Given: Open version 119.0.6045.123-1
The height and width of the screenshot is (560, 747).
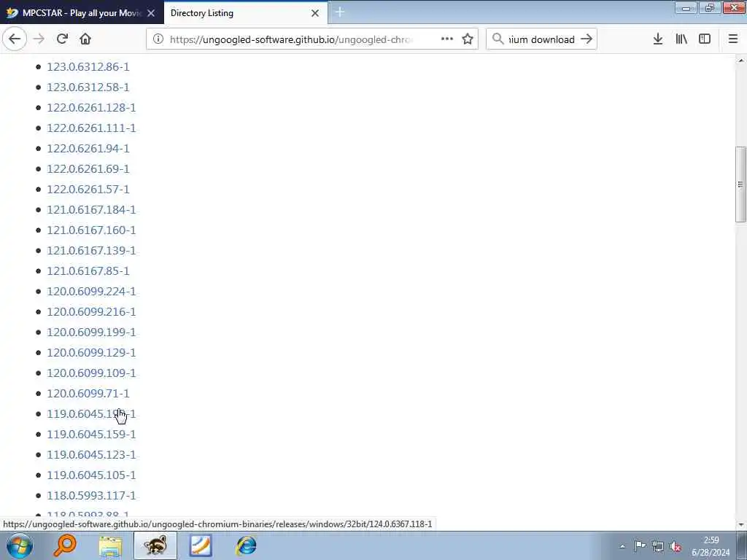Looking at the screenshot, I should pos(91,455).
